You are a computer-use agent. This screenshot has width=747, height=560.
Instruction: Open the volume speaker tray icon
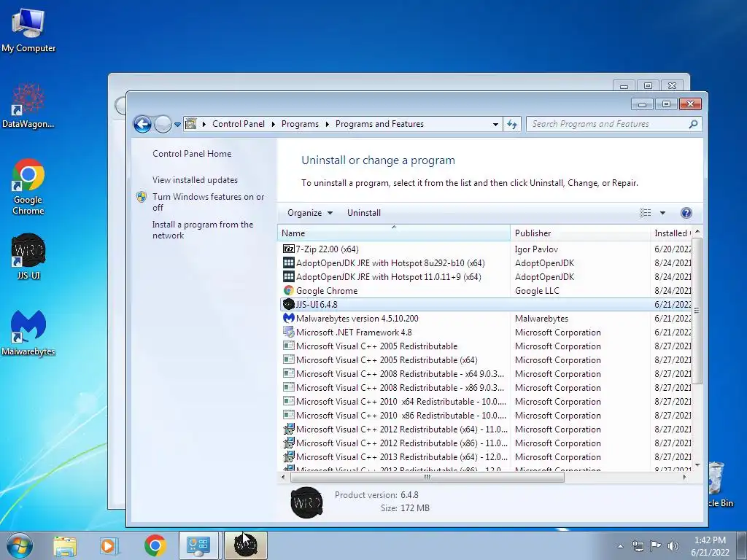[673, 546]
